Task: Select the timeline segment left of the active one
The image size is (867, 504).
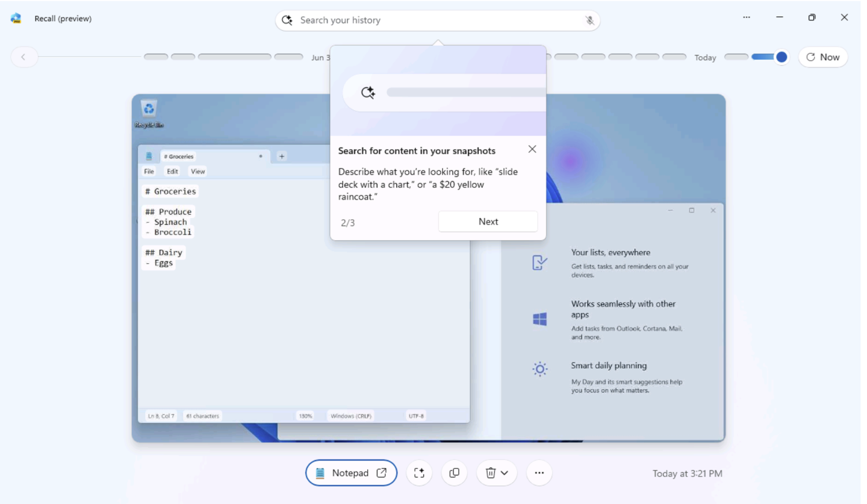Action: click(x=736, y=57)
